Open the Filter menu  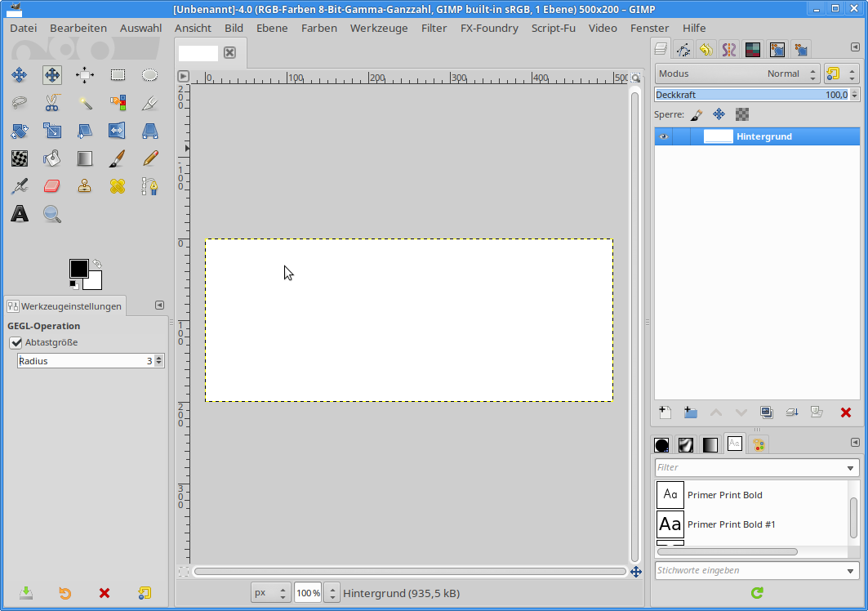point(434,28)
